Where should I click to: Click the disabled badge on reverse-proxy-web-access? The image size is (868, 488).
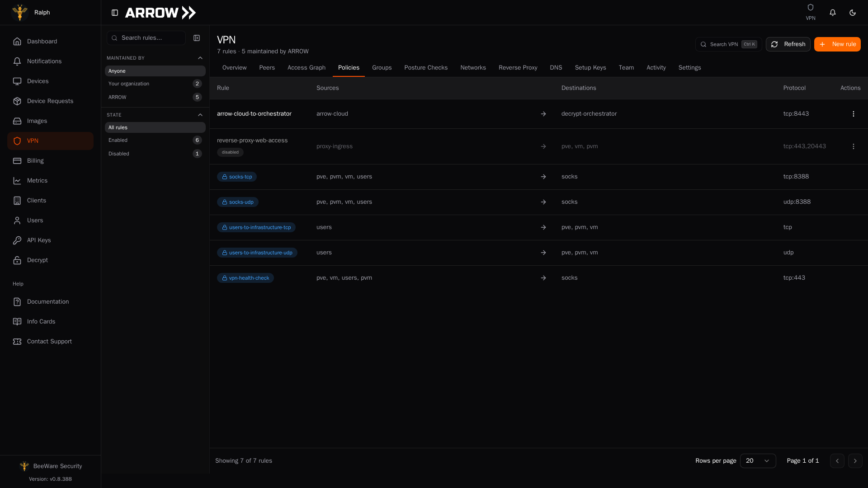[230, 152]
